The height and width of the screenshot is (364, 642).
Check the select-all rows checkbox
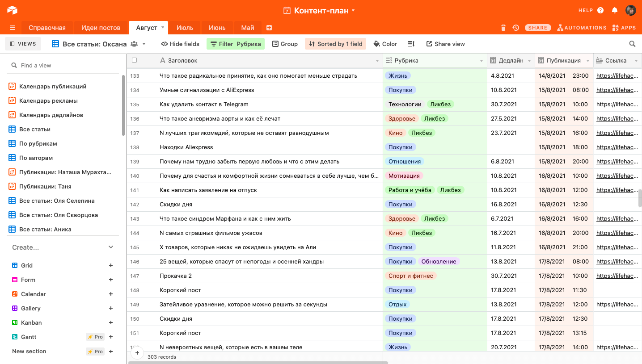(x=135, y=60)
